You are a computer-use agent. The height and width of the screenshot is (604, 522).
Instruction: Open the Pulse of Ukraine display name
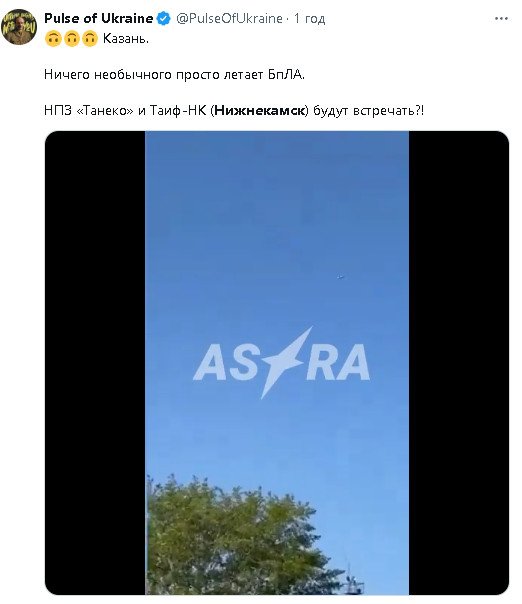[99, 18]
